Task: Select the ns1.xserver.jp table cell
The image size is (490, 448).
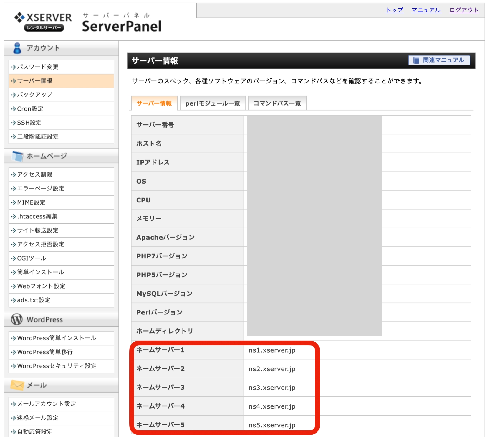Action: [x=272, y=350]
